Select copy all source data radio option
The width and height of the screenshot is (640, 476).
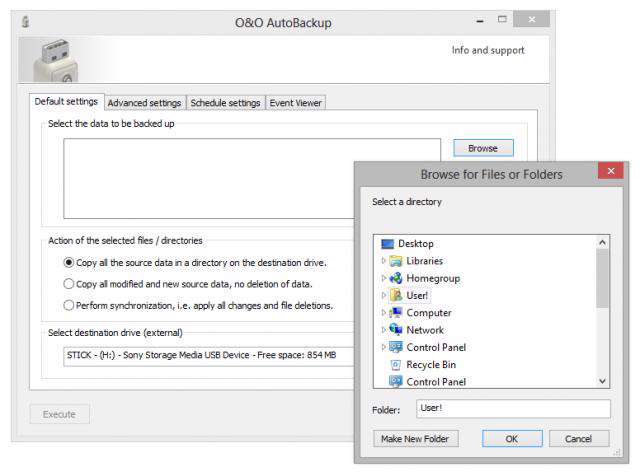click(x=69, y=262)
